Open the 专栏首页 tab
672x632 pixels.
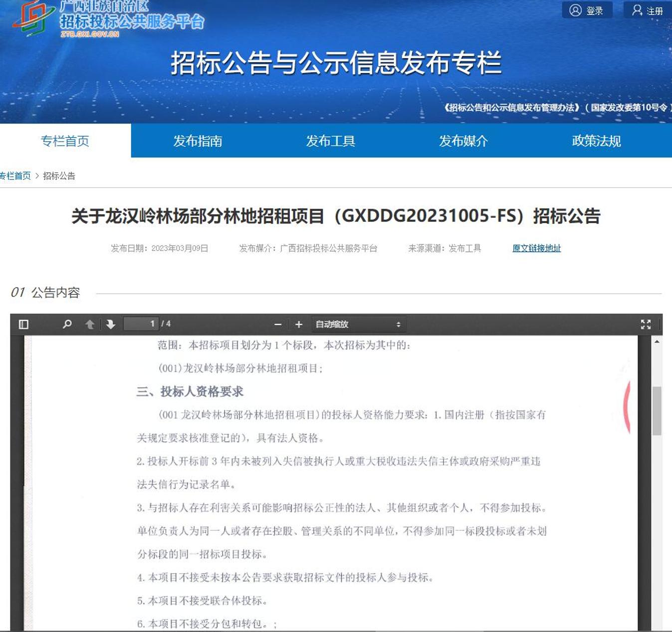(65, 141)
